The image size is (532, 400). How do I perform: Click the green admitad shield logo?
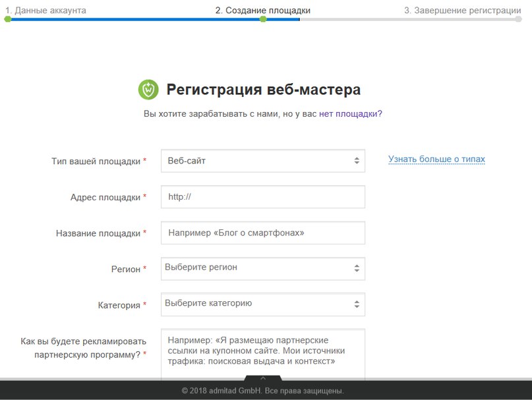pyautogui.click(x=148, y=89)
